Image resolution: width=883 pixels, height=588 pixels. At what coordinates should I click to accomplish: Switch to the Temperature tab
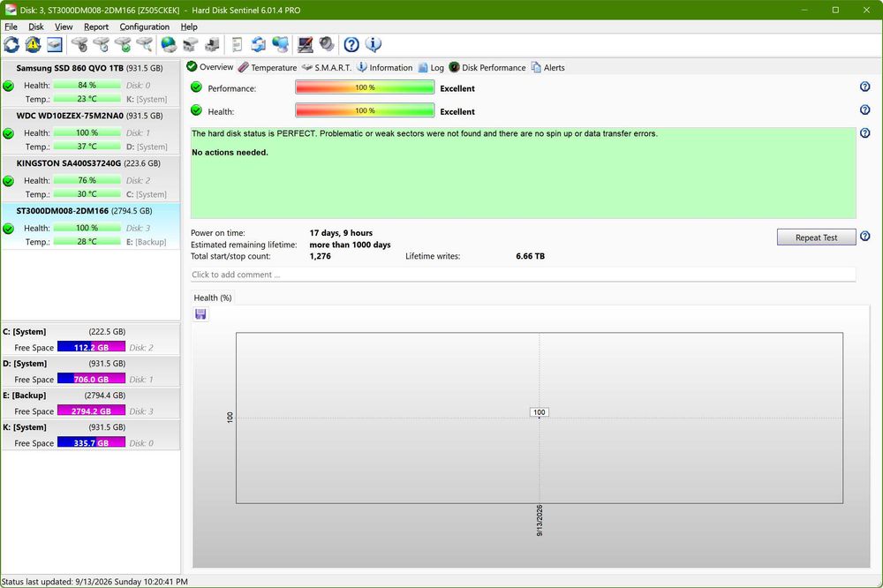click(268, 68)
